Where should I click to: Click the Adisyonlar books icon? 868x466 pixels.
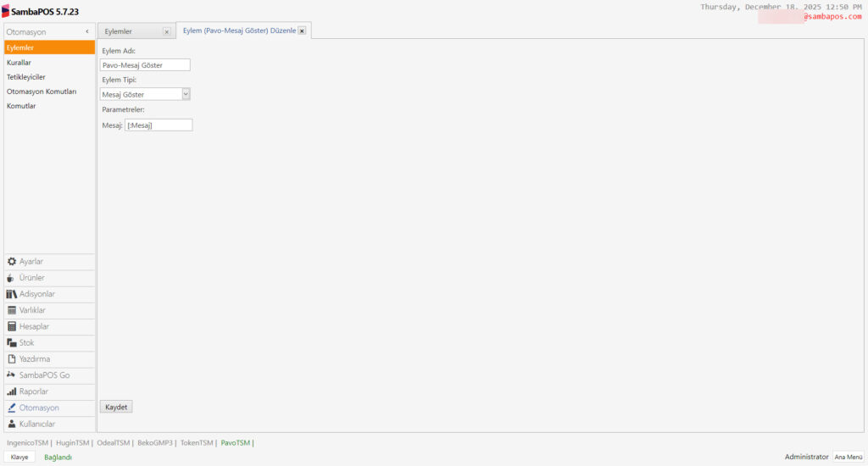click(12, 294)
